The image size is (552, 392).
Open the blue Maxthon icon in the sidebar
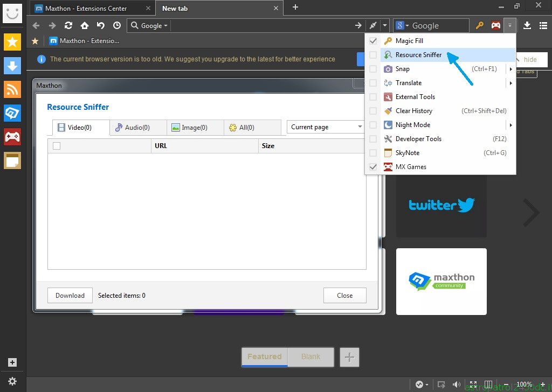coord(12,113)
